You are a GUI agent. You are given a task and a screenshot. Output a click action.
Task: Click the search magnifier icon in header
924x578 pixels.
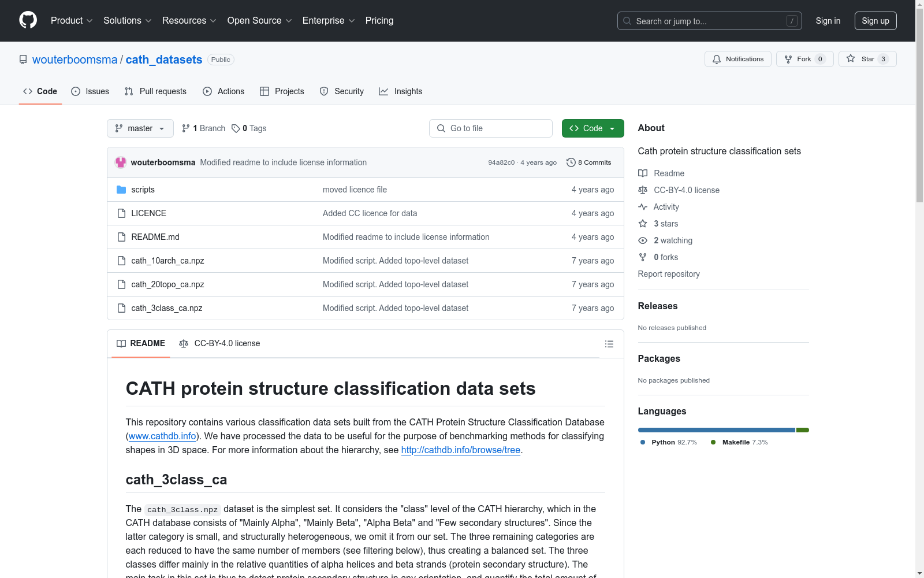tap(627, 21)
